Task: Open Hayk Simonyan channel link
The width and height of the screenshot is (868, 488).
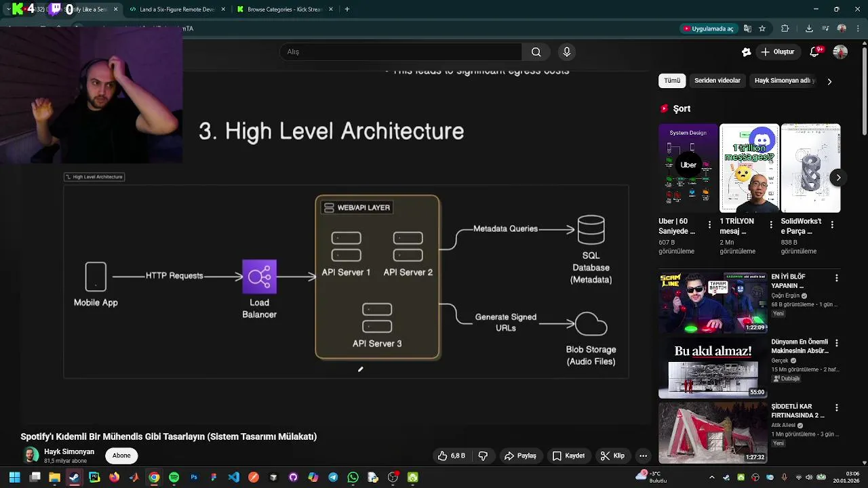Action: 69,451
